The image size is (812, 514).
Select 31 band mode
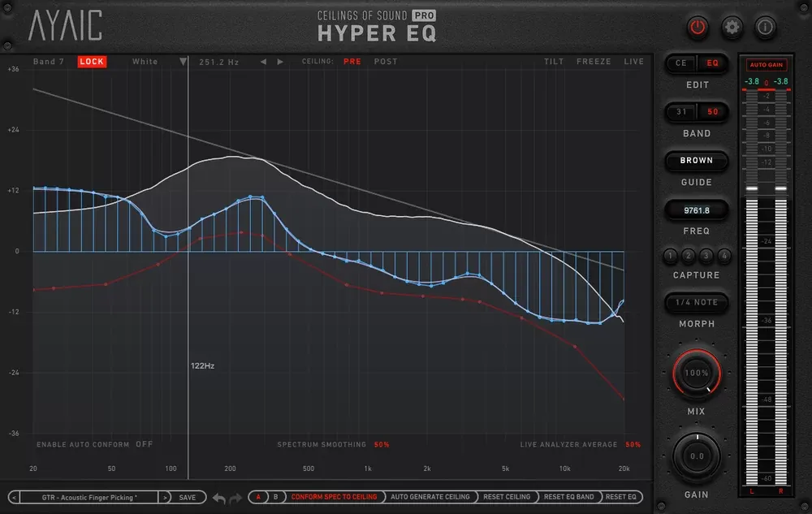coord(681,112)
